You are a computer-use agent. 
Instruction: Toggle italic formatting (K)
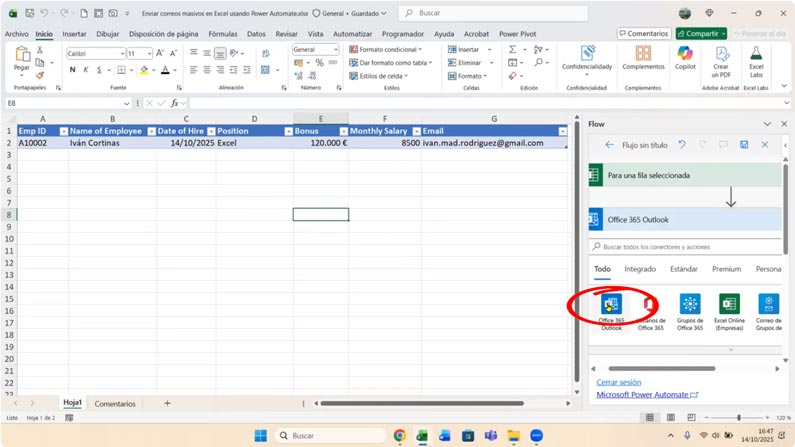pyautogui.click(x=86, y=70)
